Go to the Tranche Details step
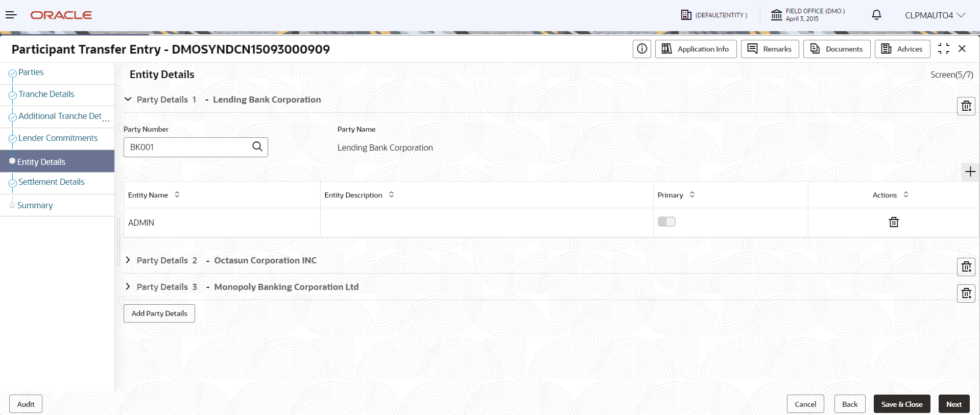980x415 pixels. coord(46,94)
